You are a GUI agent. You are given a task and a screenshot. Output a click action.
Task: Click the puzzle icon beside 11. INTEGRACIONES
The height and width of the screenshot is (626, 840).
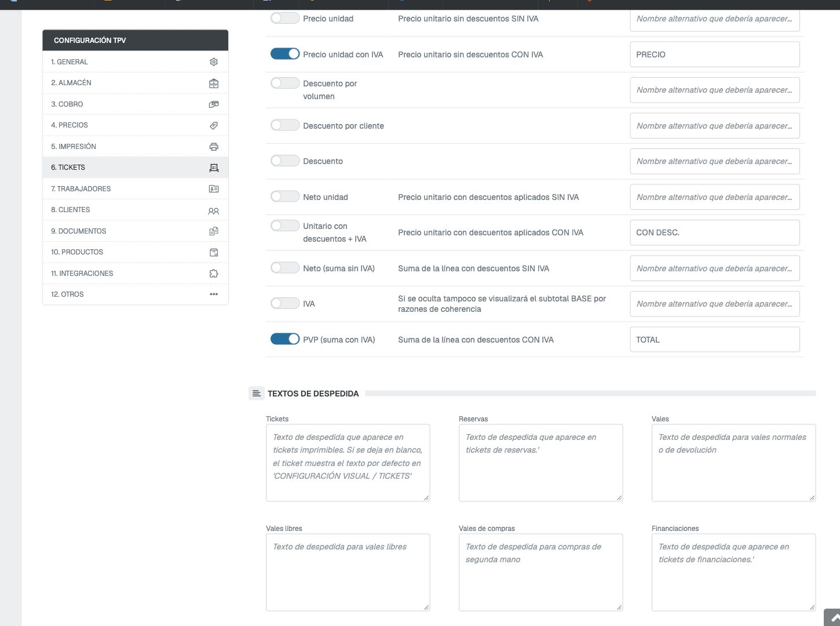(214, 274)
